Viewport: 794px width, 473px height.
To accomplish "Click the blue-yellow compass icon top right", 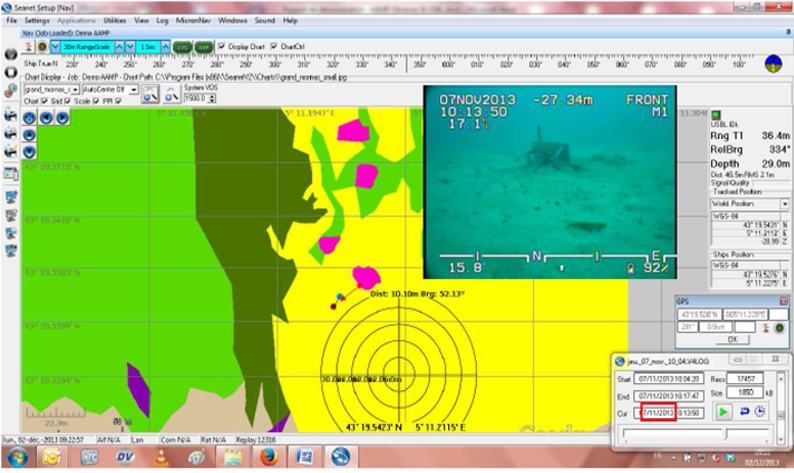I will [x=773, y=64].
